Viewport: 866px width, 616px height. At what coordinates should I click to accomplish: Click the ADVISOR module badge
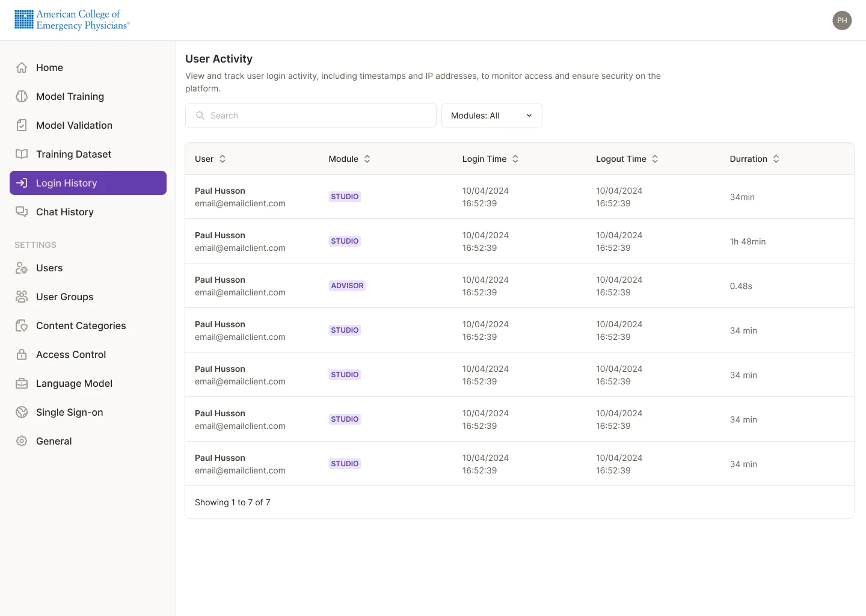point(347,286)
